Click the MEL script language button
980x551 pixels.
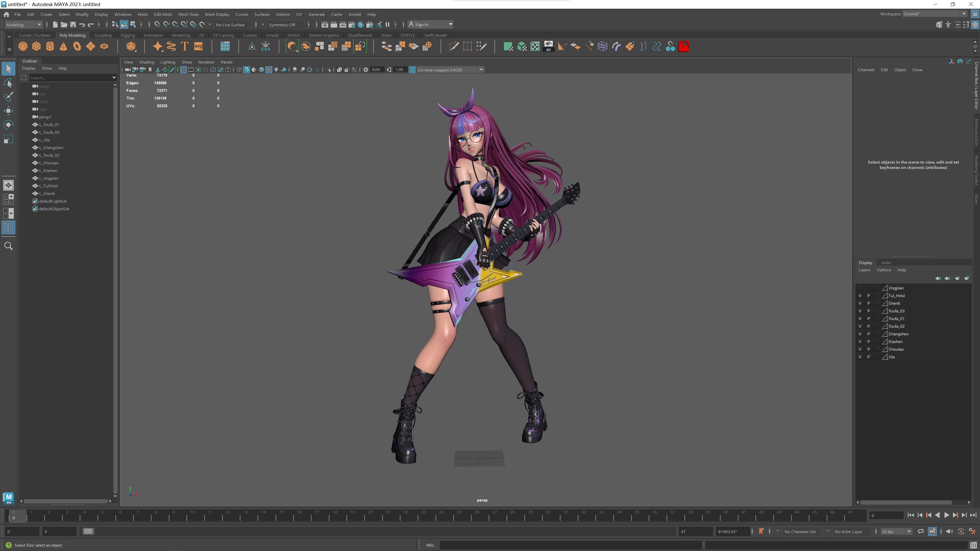430,545
